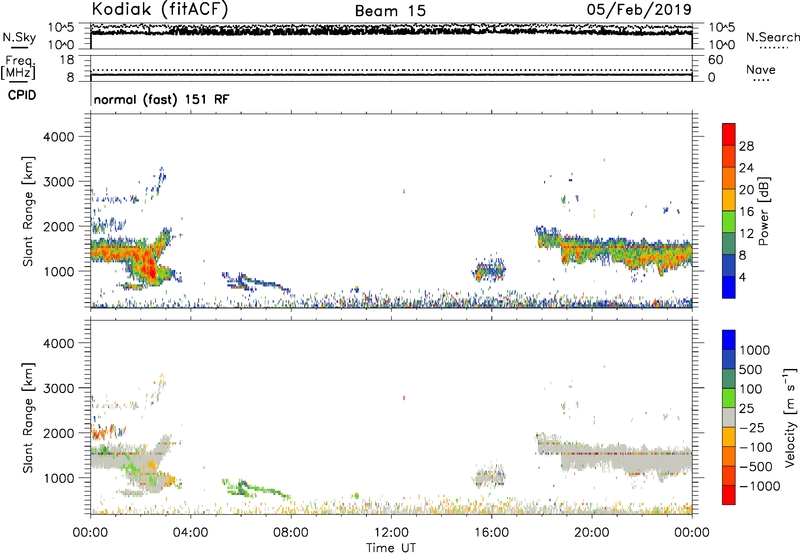Image resolution: width=800 pixels, height=554 pixels.
Task: Click the '04:00' time axis label
Action: pyautogui.click(x=191, y=533)
